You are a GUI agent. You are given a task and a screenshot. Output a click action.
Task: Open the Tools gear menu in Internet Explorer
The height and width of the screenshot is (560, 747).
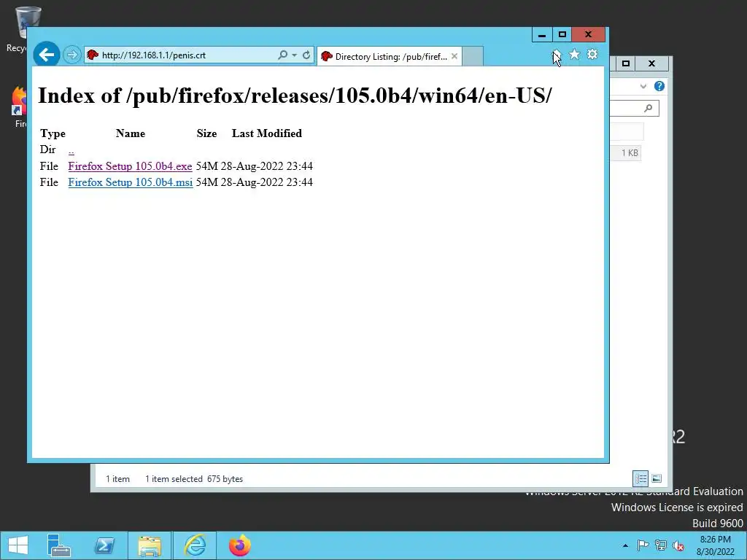[x=592, y=54]
